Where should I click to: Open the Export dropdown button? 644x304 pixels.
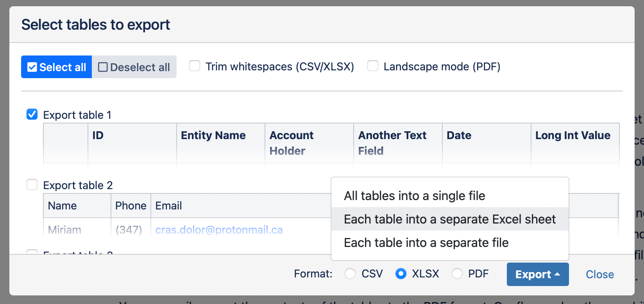coord(538,274)
